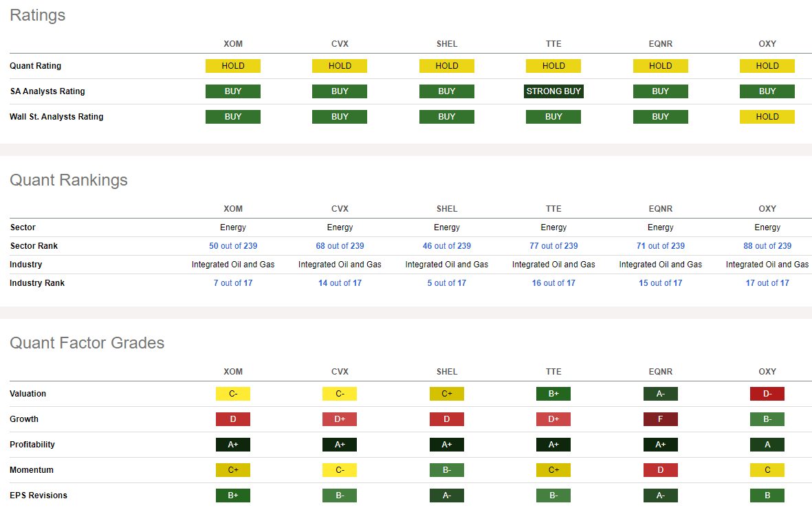
Task: Open OXY industry rank 17 out of 17
Action: (x=767, y=283)
